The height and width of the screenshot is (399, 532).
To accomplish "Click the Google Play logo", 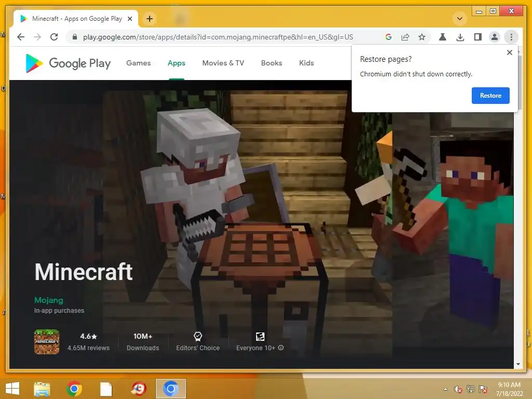I will [x=68, y=63].
